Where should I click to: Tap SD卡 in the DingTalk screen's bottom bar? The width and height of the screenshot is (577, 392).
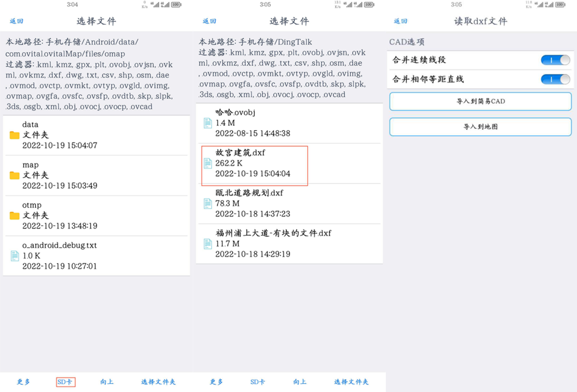point(257,382)
